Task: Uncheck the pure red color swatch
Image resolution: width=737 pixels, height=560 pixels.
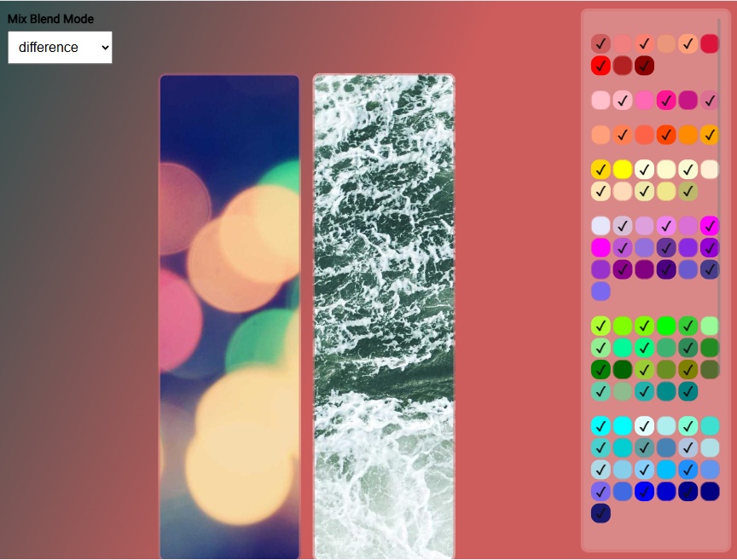Action: [x=601, y=66]
